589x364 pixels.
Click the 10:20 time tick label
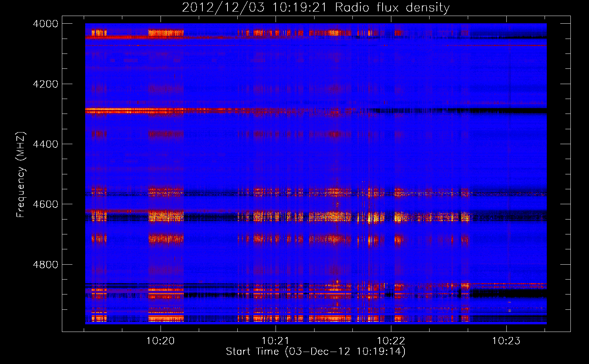click(161, 341)
